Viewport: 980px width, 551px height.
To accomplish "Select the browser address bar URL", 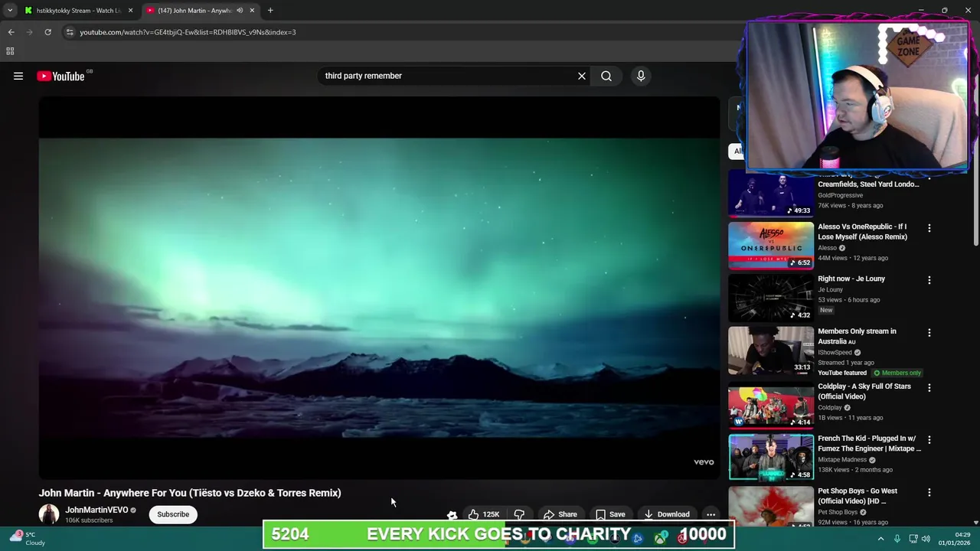I will pyautogui.click(x=188, y=32).
